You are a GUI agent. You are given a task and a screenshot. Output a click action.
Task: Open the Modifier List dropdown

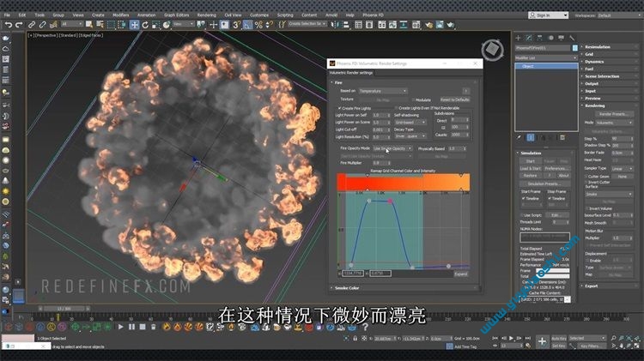pos(546,57)
